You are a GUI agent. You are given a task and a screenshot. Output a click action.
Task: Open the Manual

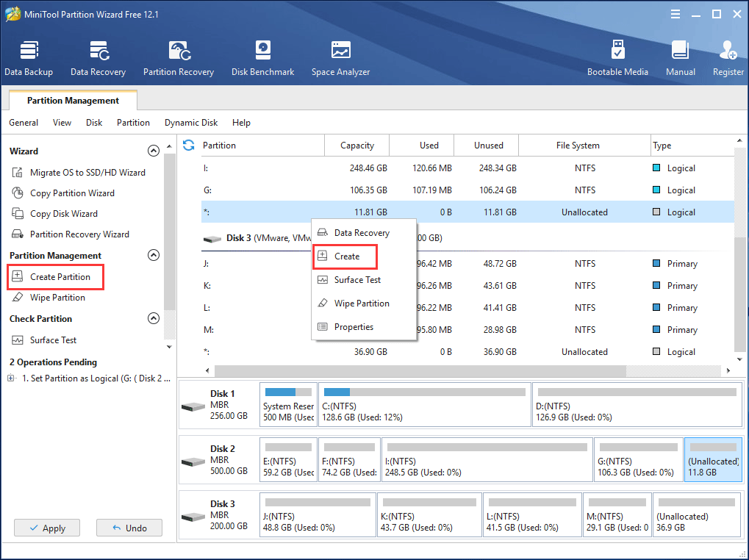tap(680, 58)
